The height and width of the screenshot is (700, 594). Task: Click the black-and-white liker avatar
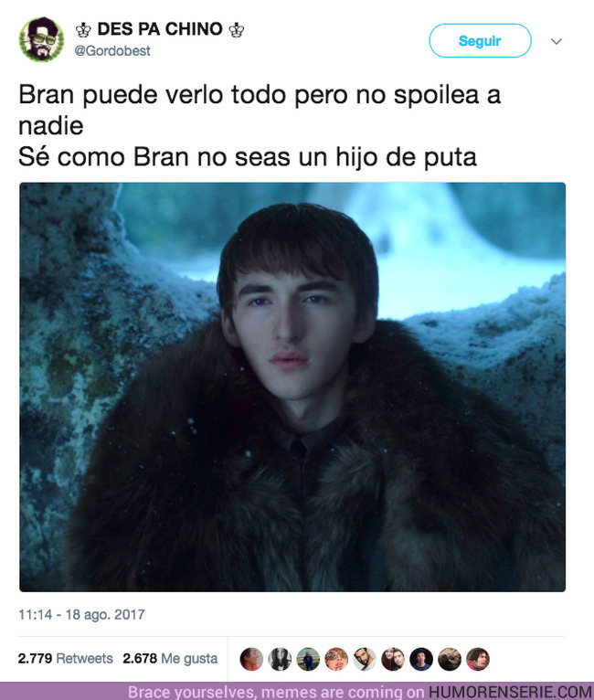pos(280,659)
